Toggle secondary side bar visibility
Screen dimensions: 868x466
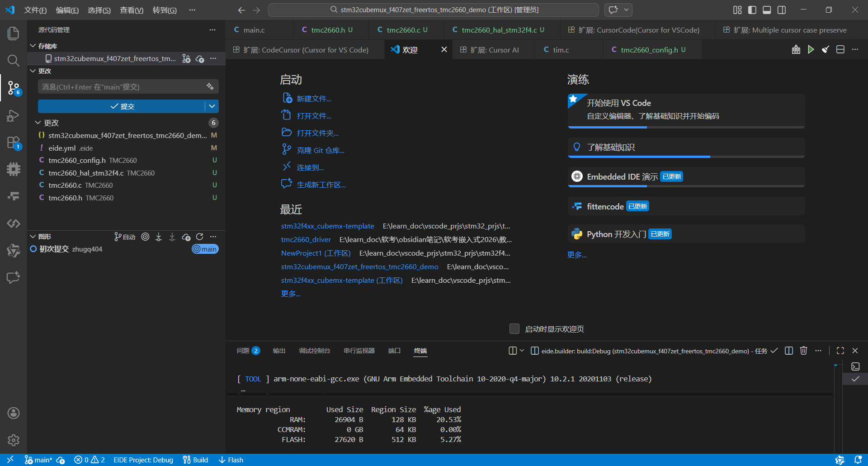pyautogui.click(x=782, y=10)
